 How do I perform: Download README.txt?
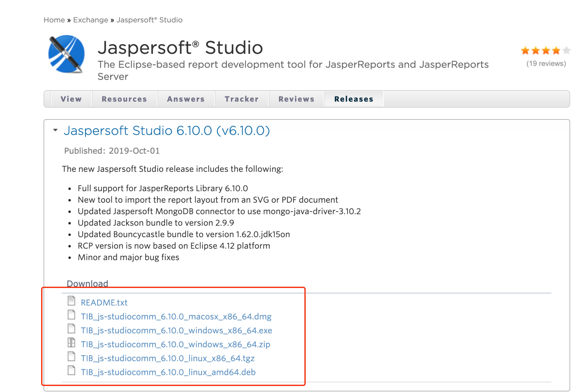[x=104, y=302]
